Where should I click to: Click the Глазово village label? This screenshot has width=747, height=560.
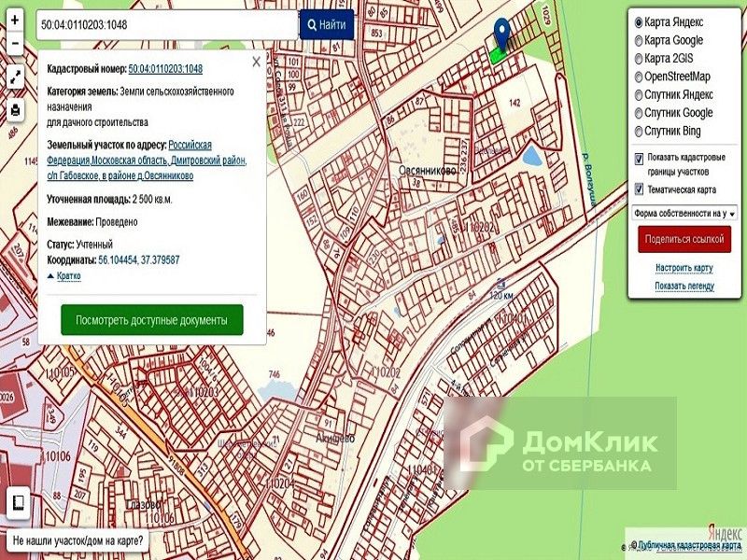point(144,504)
